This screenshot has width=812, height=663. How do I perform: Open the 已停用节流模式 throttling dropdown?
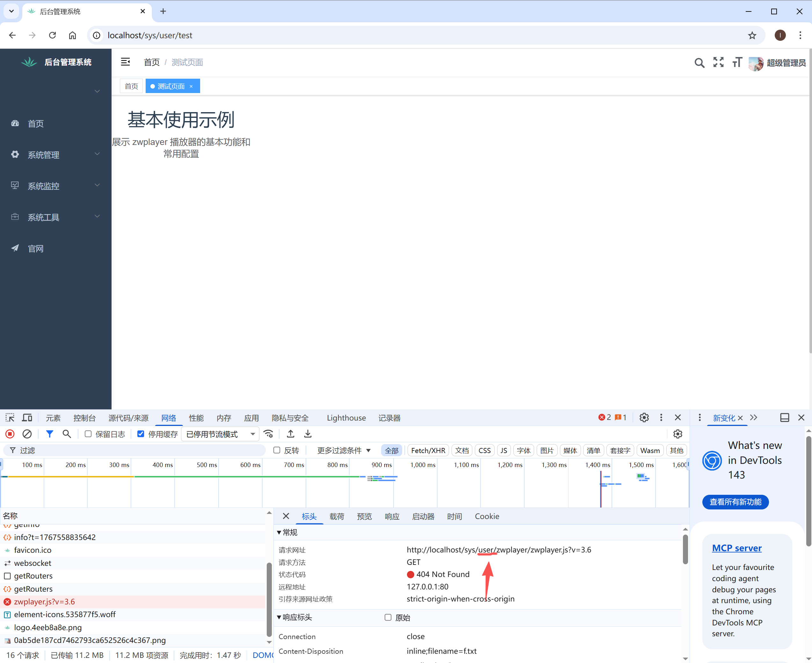pos(220,434)
